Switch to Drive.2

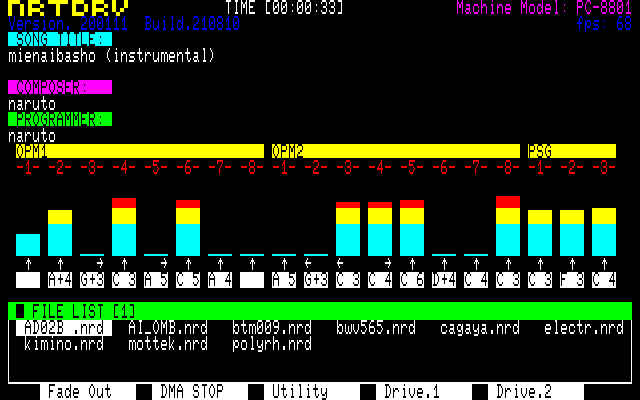pyautogui.click(x=523, y=392)
